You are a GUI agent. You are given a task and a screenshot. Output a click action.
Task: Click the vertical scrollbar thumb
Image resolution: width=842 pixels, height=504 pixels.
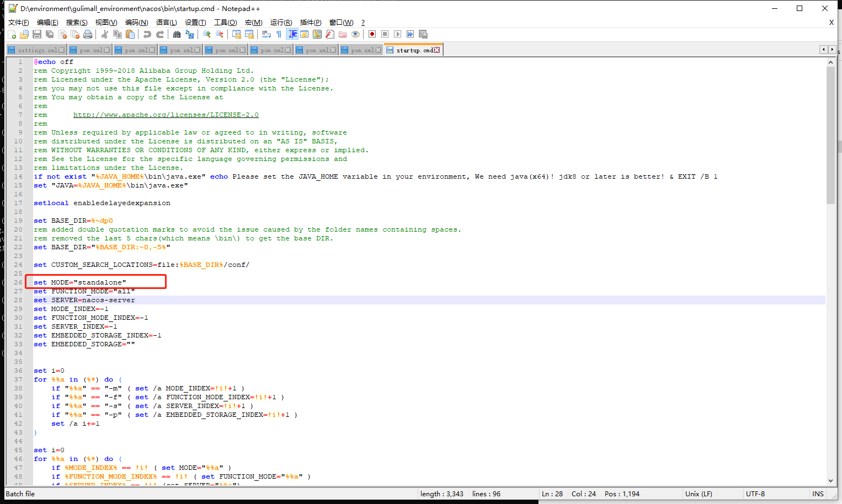(x=831, y=136)
